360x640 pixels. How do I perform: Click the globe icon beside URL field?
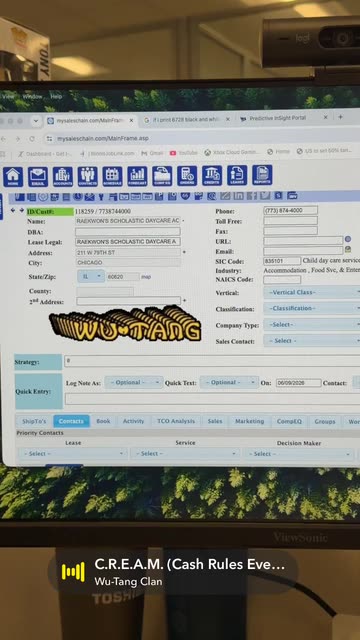tap(348, 239)
